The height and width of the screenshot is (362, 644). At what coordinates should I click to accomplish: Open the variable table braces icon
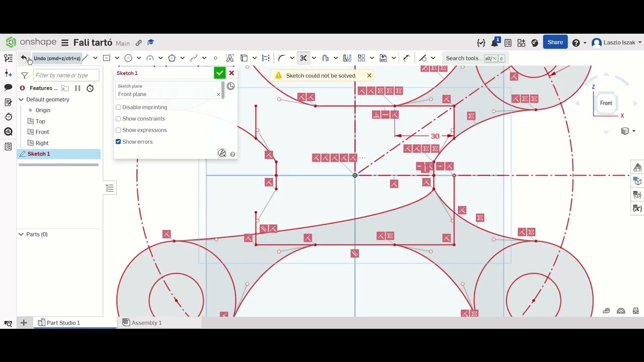(481, 43)
